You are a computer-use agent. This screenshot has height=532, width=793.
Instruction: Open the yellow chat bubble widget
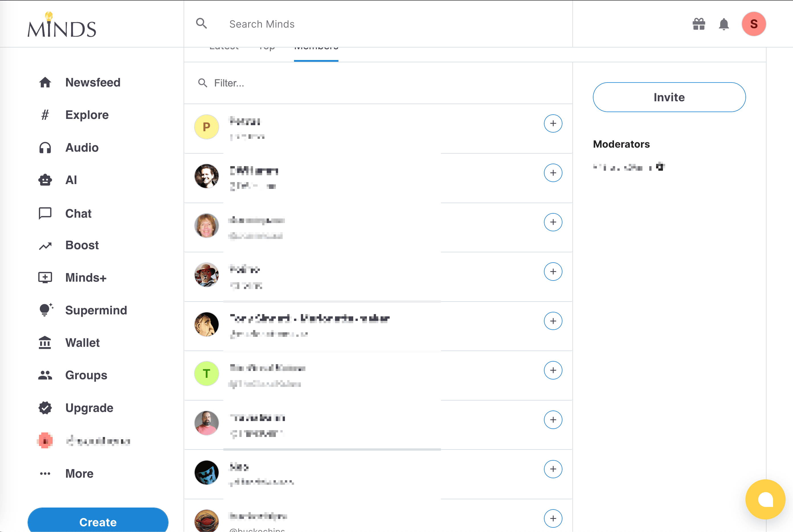coord(765,499)
